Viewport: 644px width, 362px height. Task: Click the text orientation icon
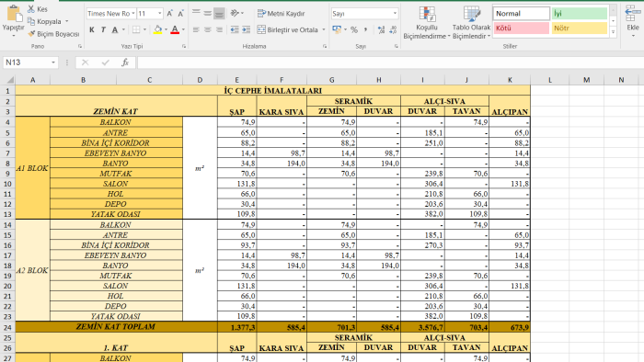236,14
